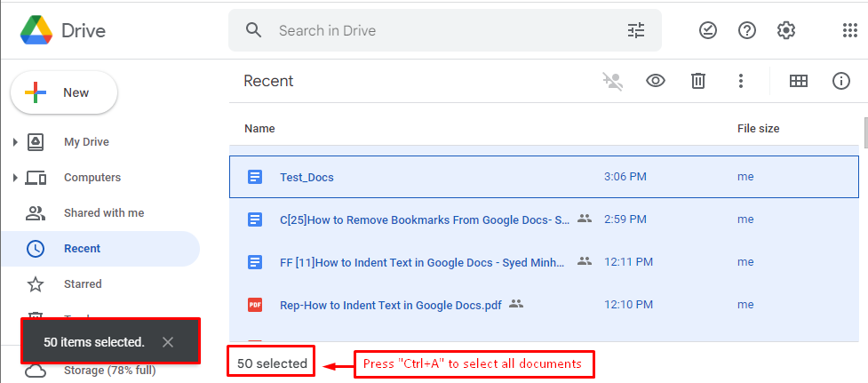Click the New button
Image resolution: width=868 pixels, height=383 pixels.
64,92
